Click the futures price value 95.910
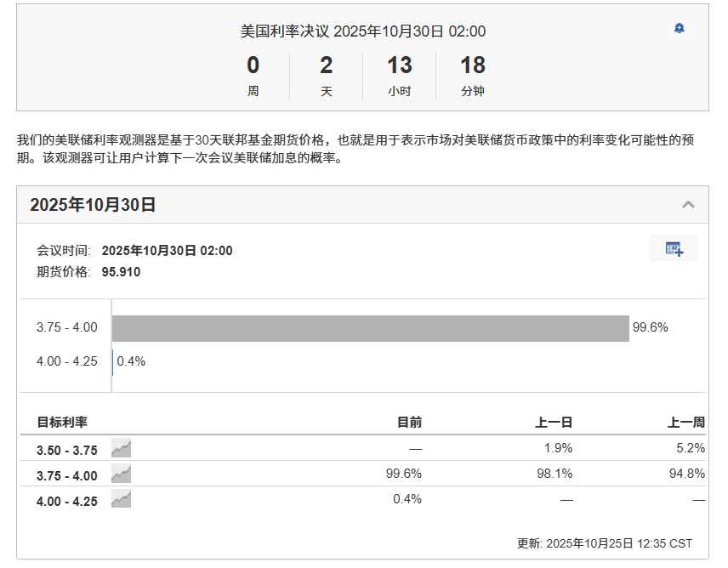Viewport: 728px width, 568px height. pyautogui.click(x=121, y=272)
